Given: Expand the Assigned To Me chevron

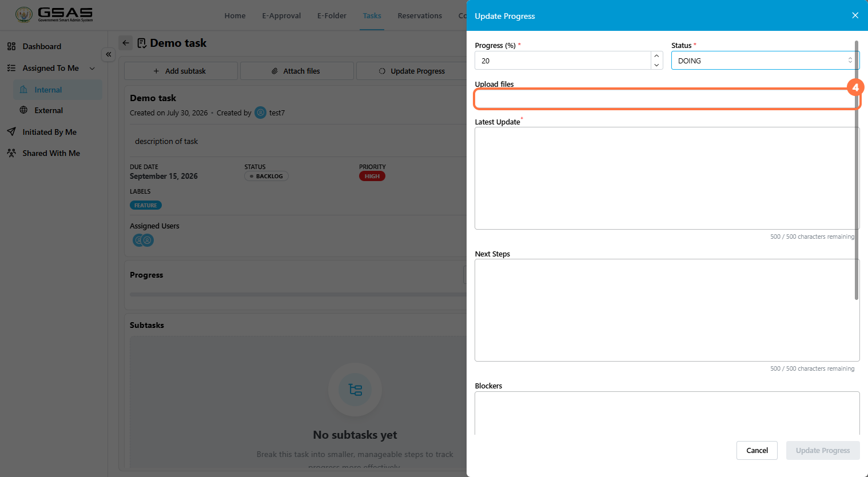Looking at the screenshot, I should (x=92, y=69).
